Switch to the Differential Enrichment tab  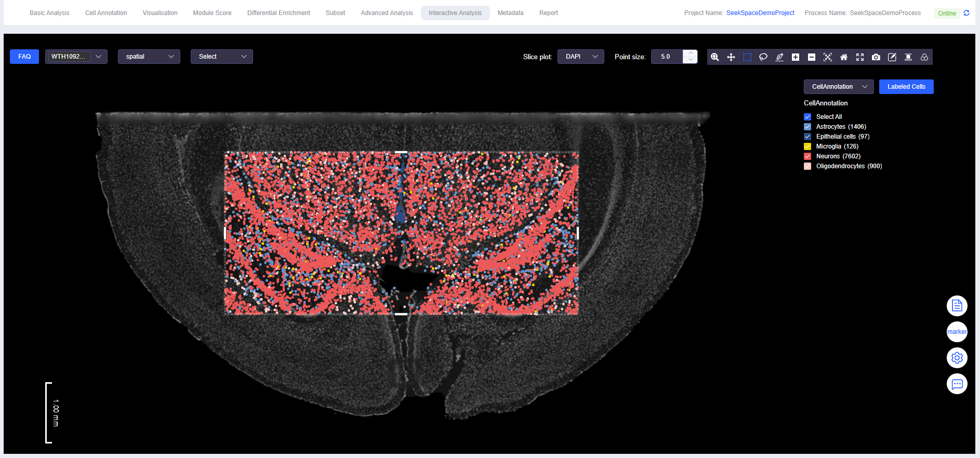(279, 13)
